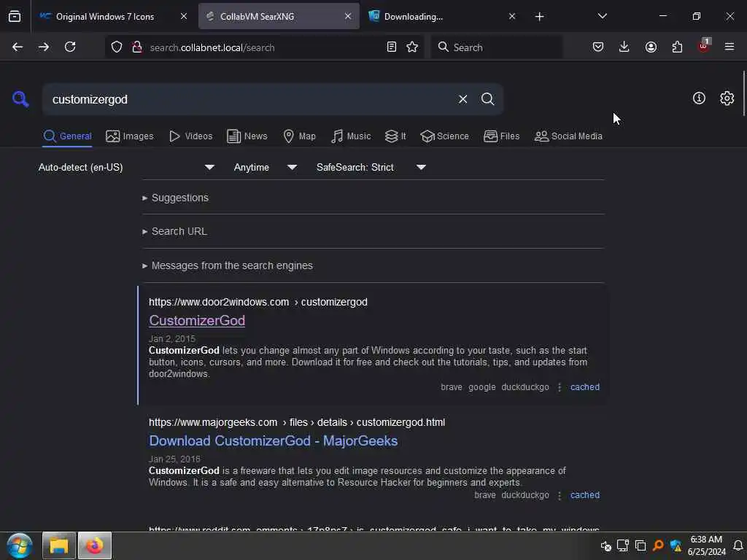Open more options dots on door2windows result
This screenshot has height=560, width=747.
(560, 387)
